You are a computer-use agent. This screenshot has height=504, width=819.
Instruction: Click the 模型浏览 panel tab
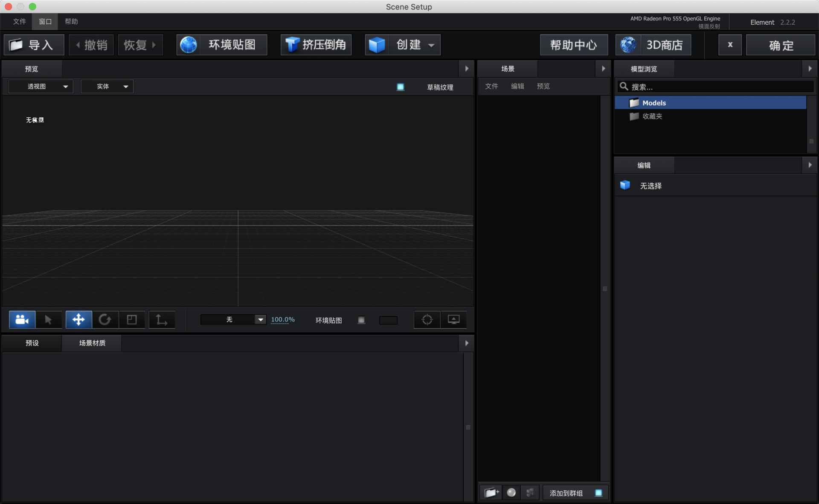pyautogui.click(x=644, y=69)
